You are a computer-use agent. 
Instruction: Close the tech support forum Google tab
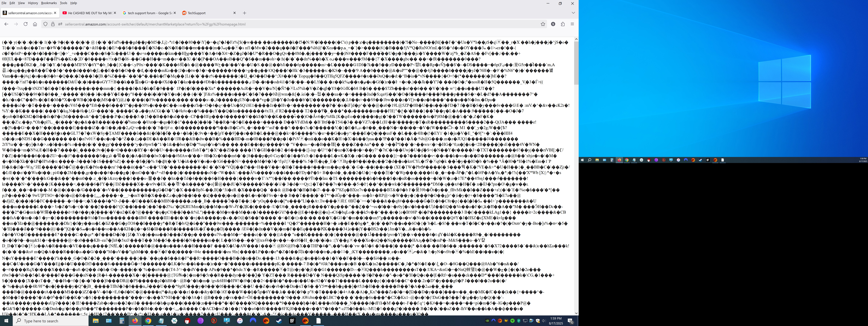click(x=175, y=13)
